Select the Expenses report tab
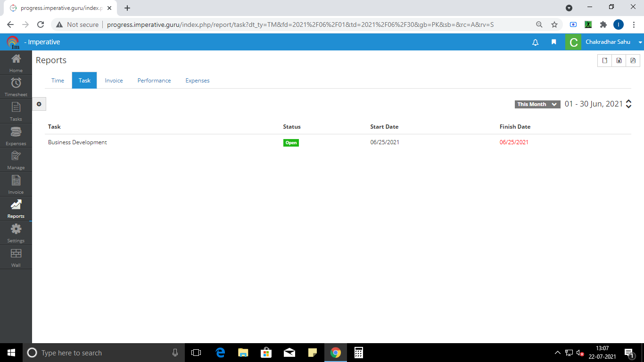 pyautogui.click(x=198, y=81)
